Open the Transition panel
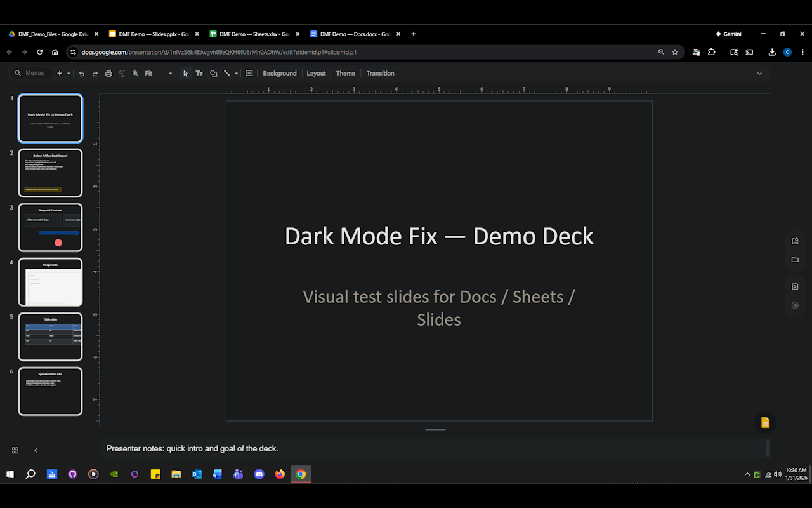The image size is (812, 508). (x=381, y=74)
